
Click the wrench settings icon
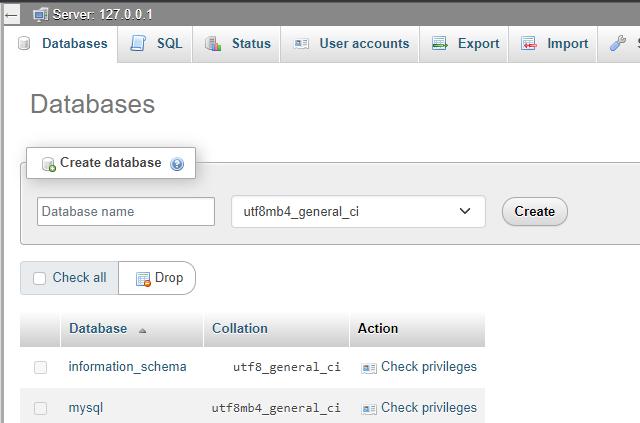[618, 43]
